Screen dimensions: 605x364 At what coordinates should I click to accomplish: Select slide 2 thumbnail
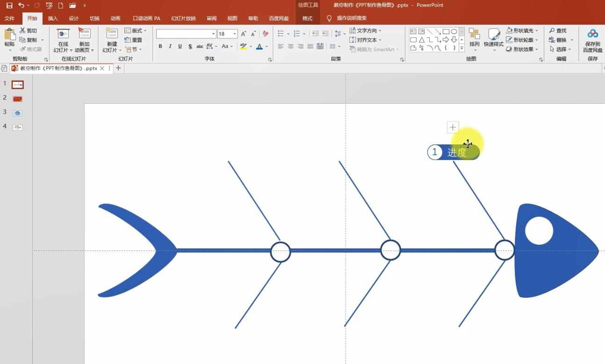(x=17, y=99)
